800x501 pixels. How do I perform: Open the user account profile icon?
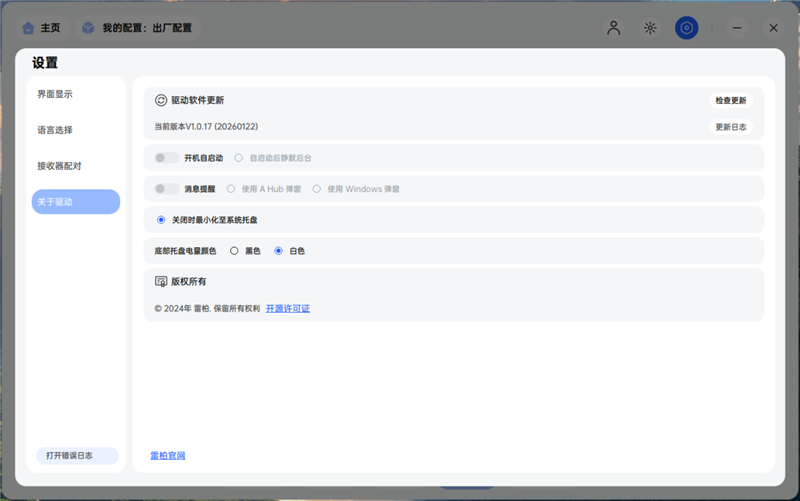point(614,28)
